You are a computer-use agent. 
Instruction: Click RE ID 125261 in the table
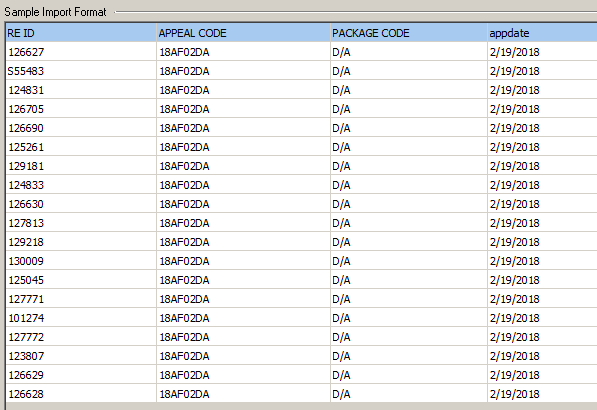(81, 147)
